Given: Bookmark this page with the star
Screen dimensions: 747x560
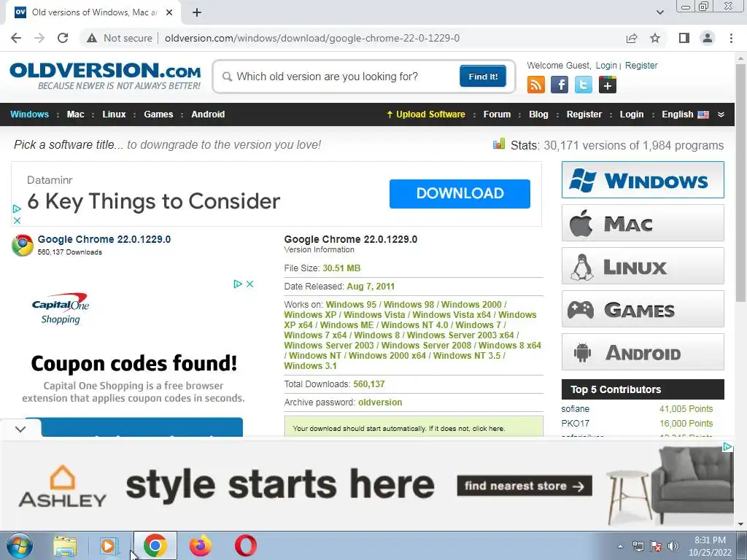Looking at the screenshot, I should click(655, 38).
